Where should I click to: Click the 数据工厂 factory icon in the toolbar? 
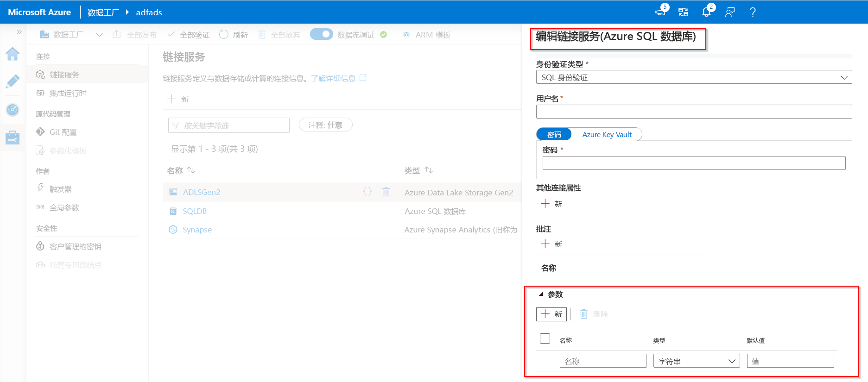(x=44, y=34)
